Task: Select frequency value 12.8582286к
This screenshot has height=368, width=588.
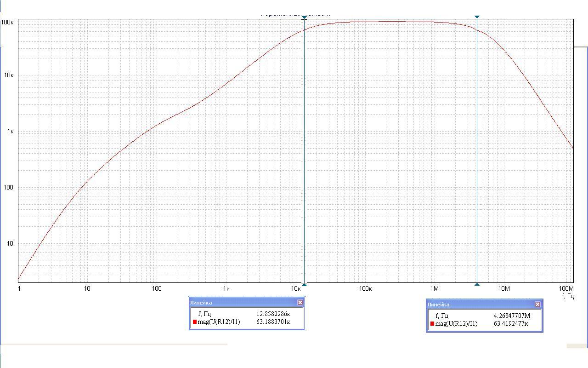Action: pyautogui.click(x=273, y=314)
